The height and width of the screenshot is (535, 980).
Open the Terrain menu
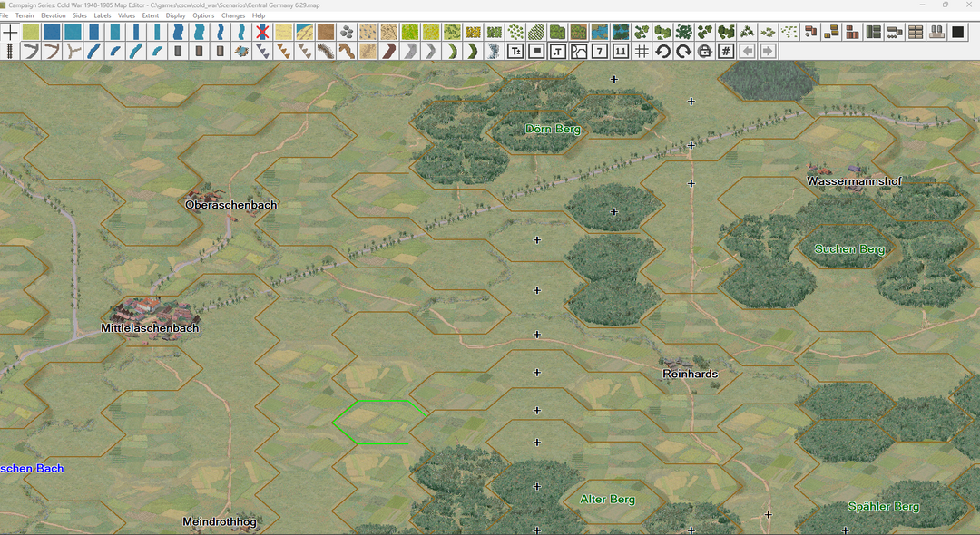click(x=25, y=15)
